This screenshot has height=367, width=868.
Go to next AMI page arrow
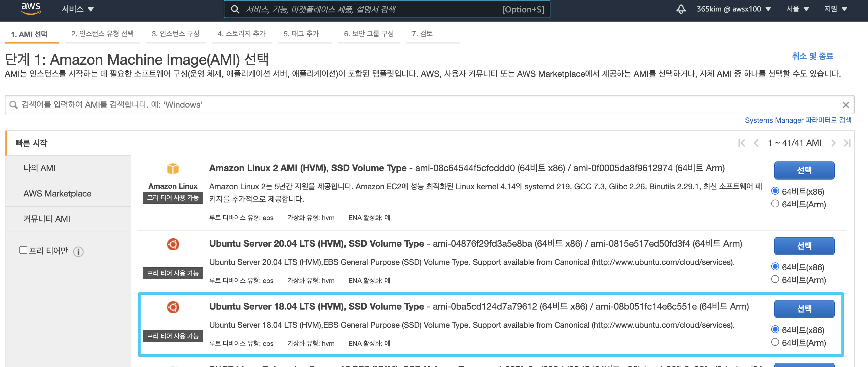(833, 143)
